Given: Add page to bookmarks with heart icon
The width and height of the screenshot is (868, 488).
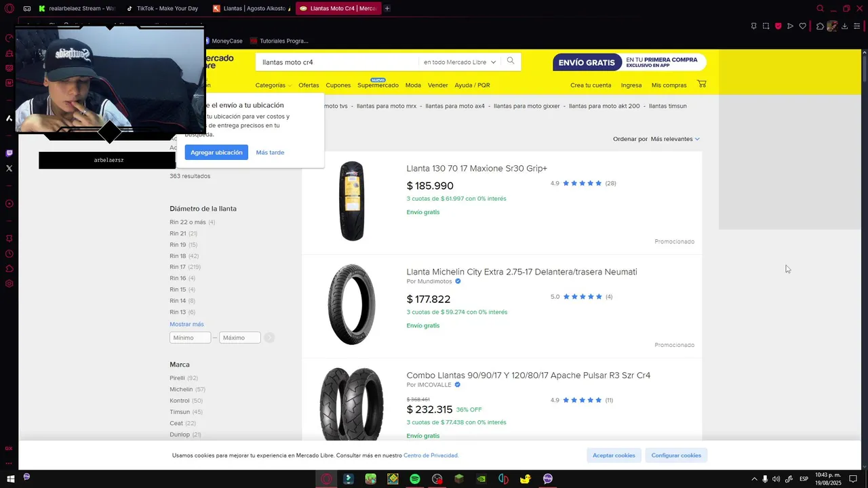Looking at the screenshot, I should pos(802,26).
